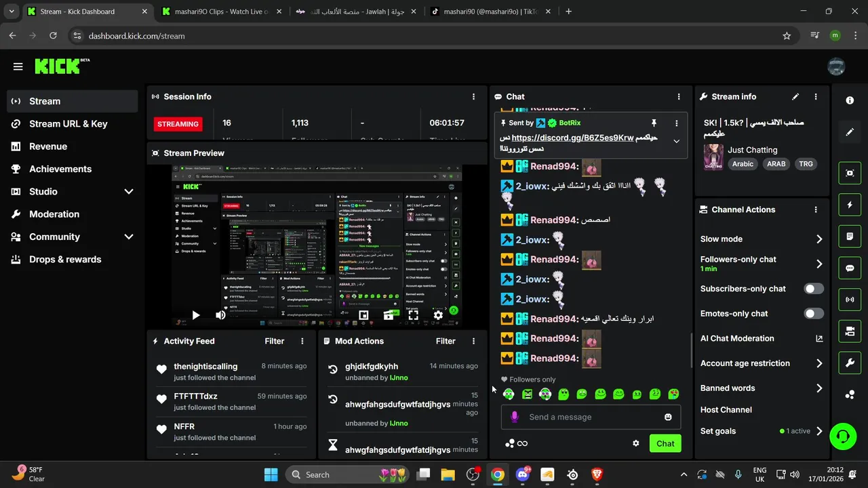868x488 pixels.
Task: Mute the stream preview volume
Action: [x=220, y=315]
